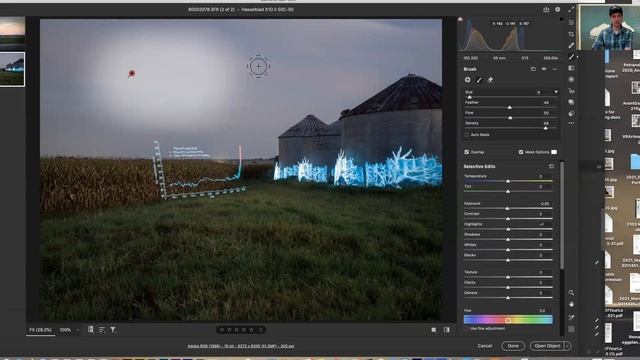The width and height of the screenshot is (640, 360).
Task: Reset the Selective Edits sliders
Action: (551, 167)
